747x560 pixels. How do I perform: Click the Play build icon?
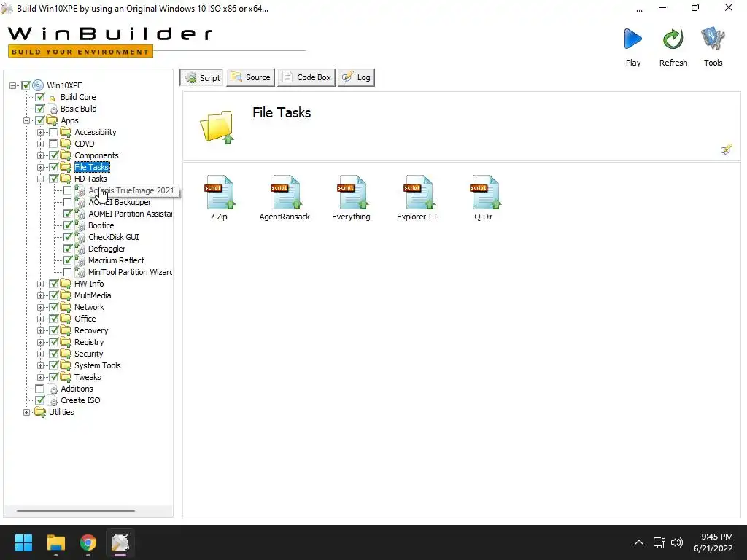tap(633, 39)
